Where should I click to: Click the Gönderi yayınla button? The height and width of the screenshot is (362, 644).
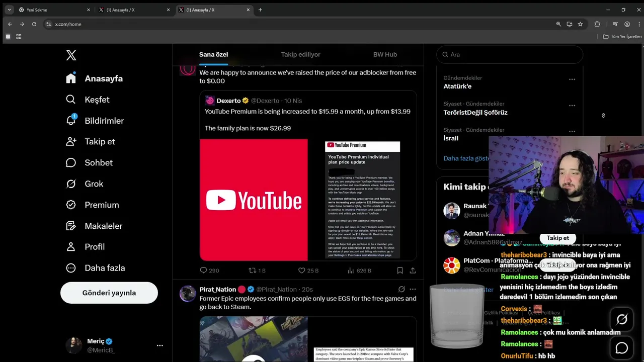[109, 293]
